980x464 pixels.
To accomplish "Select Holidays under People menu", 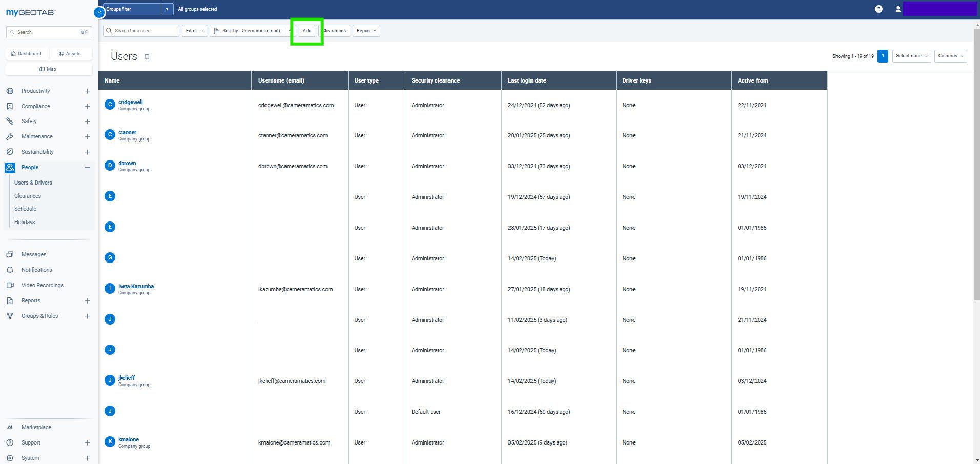I will point(25,222).
